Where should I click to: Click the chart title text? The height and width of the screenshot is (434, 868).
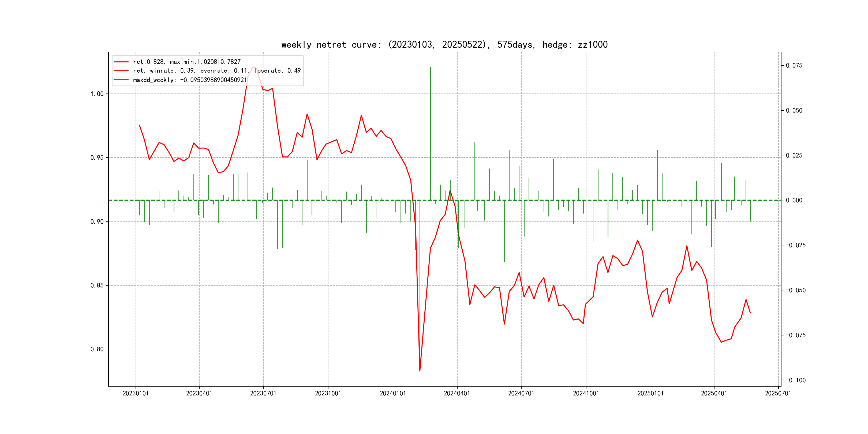[444, 44]
